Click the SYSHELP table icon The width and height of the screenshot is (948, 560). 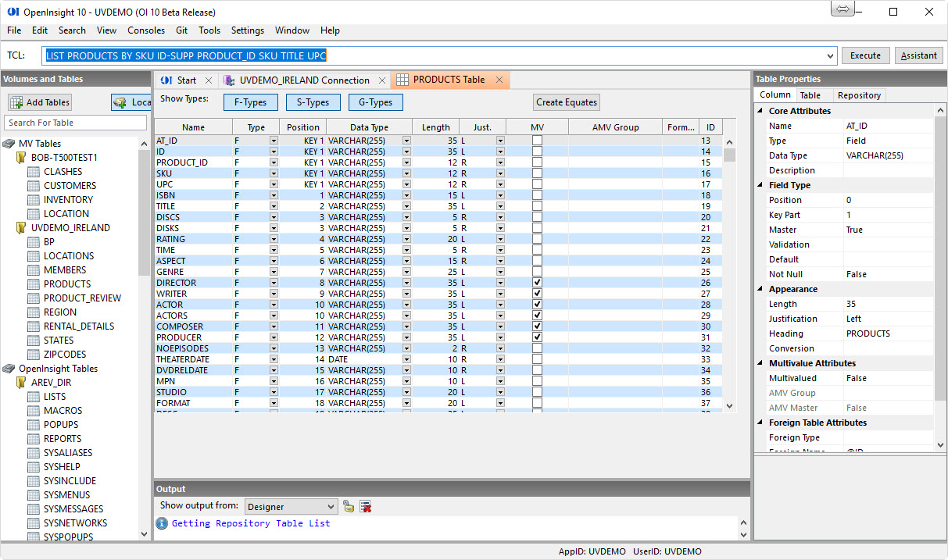34,467
